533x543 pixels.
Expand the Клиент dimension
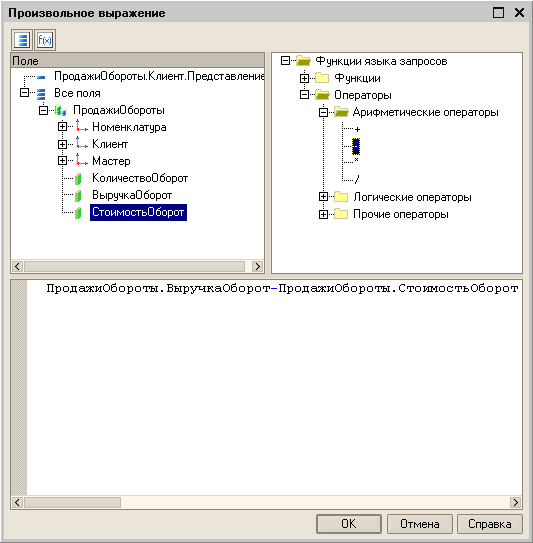click(62, 144)
